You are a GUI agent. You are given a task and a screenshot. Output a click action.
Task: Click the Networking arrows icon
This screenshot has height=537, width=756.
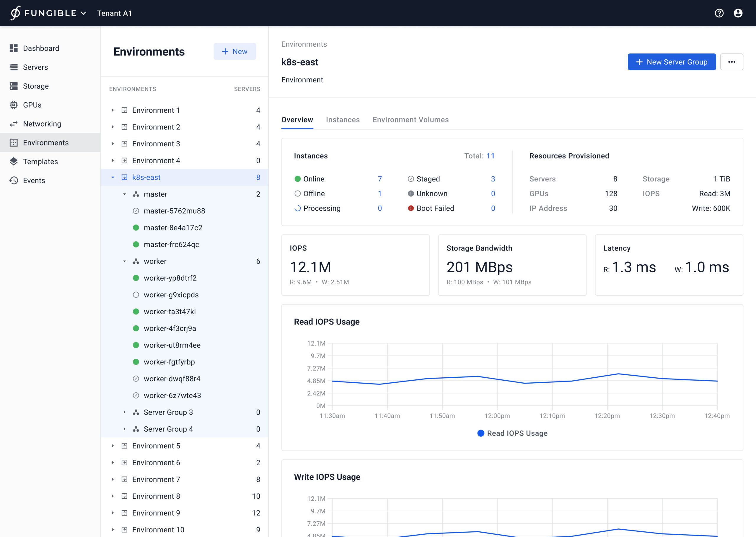(x=14, y=124)
